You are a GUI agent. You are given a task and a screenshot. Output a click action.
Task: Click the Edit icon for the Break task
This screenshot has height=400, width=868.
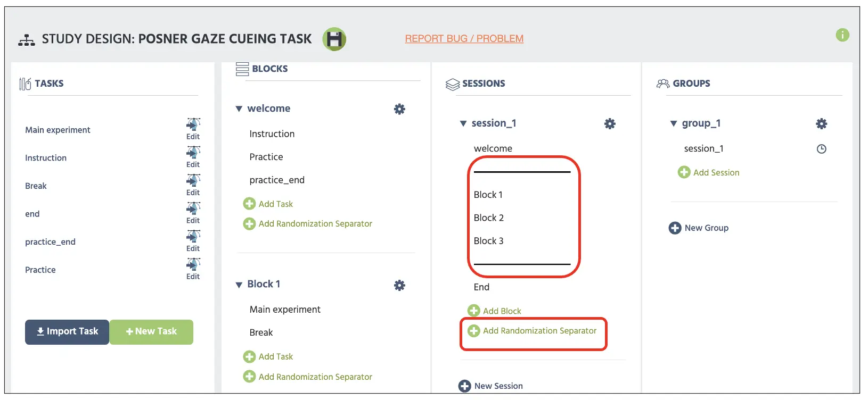pos(193,185)
